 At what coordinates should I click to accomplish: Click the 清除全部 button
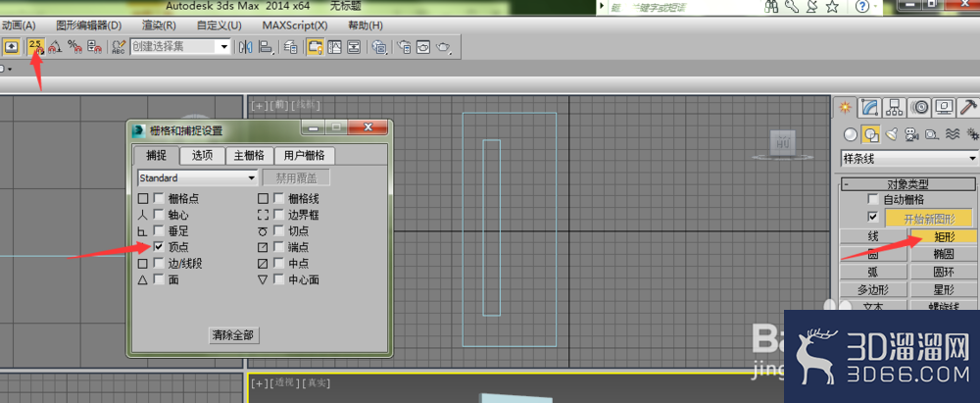(233, 334)
